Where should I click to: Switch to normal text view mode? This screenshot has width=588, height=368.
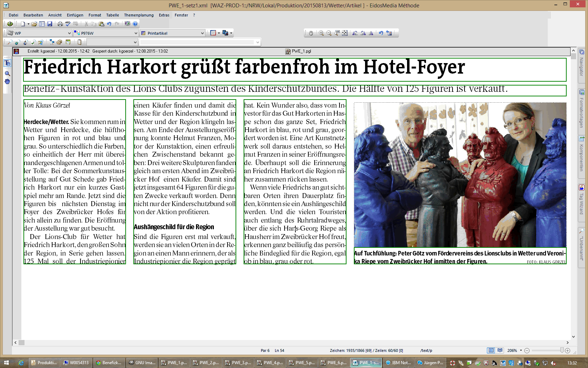click(491, 350)
